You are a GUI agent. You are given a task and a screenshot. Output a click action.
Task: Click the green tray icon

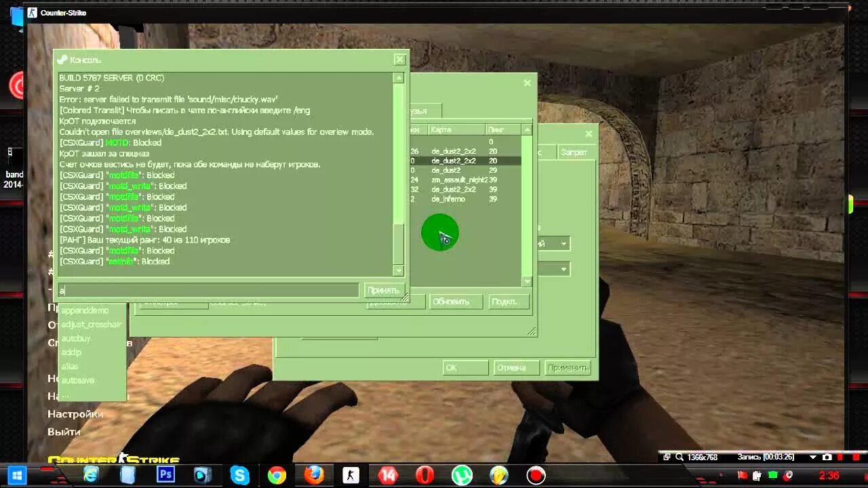(x=772, y=475)
